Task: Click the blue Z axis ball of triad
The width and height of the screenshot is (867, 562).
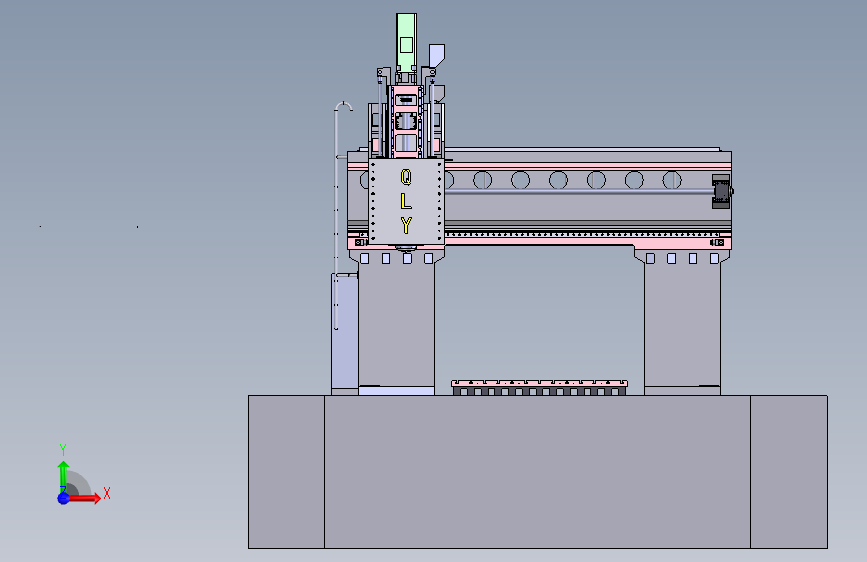Action: (64, 498)
